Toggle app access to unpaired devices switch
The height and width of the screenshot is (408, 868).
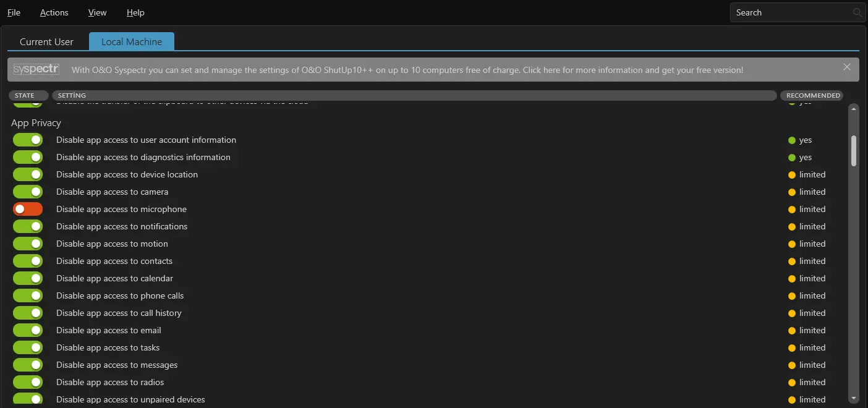click(x=28, y=399)
